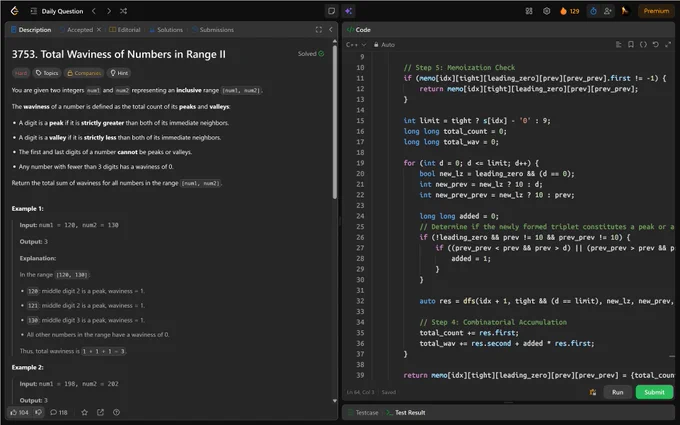This screenshot has width=680, height=425.
Task: Reset code with the undo arrow icon
Action: tap(656, 45)
